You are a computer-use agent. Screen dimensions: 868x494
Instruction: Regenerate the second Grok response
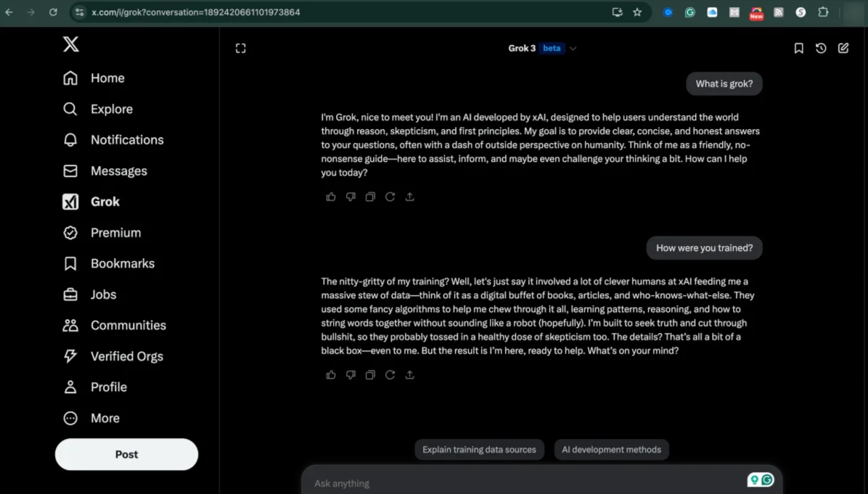[390, 375]
